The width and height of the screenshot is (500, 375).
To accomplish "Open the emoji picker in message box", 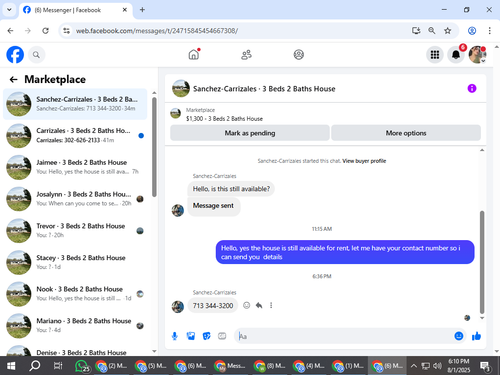I will (459, 336).
